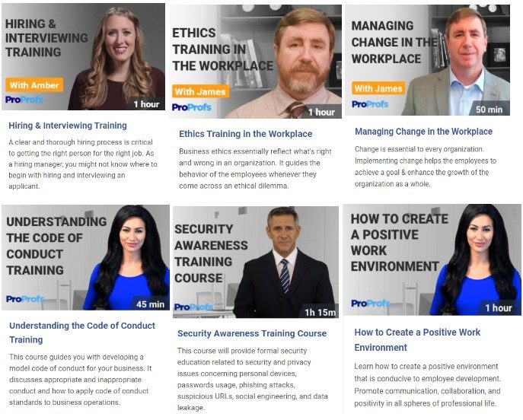
Task: Open Understanding the Code of Conduct thumbnail
Action: pos(85,257)
